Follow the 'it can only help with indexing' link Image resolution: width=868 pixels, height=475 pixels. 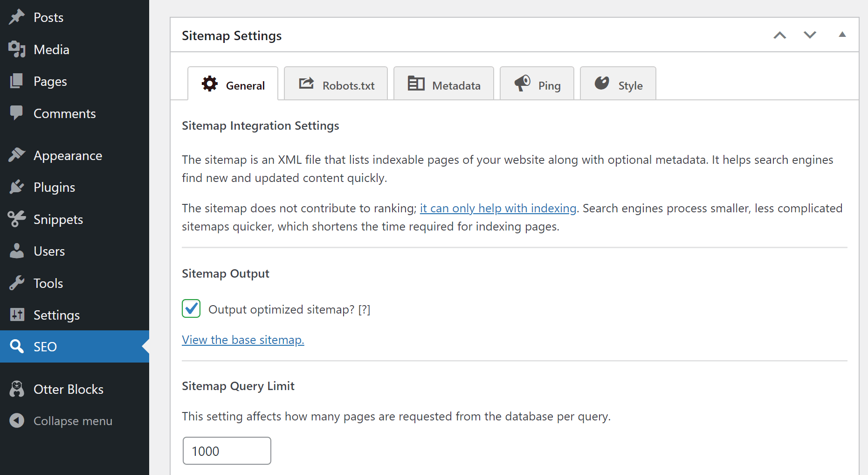498,208
